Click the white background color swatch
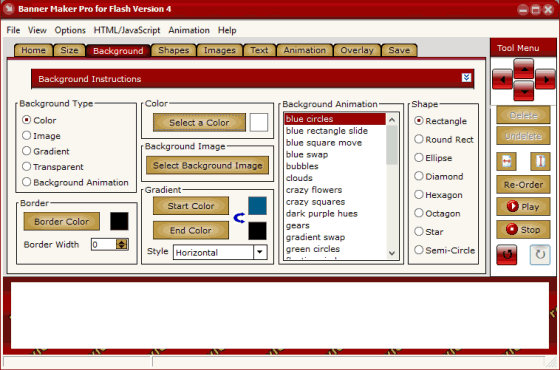The height and width of the screenshot is (370, 560). point(259,122)
